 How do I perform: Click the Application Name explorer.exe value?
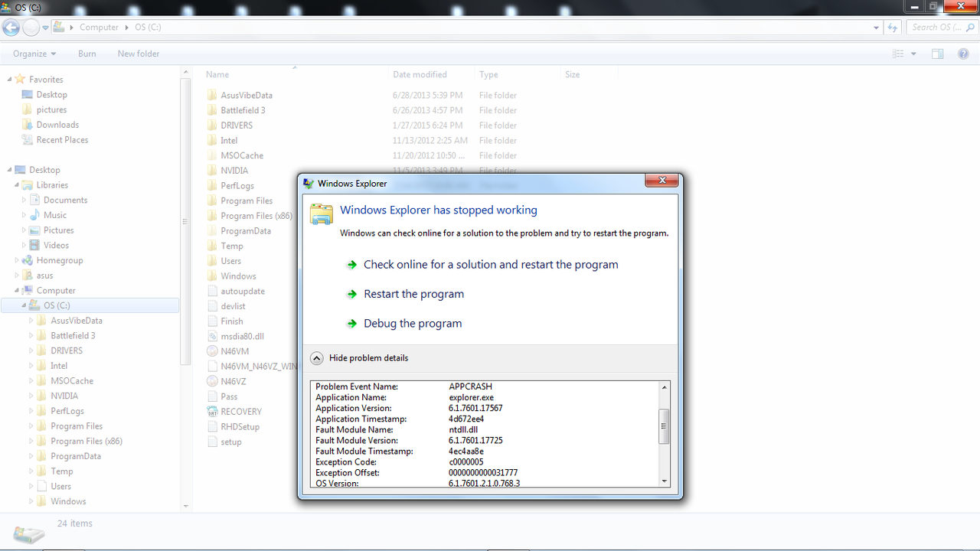point(471,397)
